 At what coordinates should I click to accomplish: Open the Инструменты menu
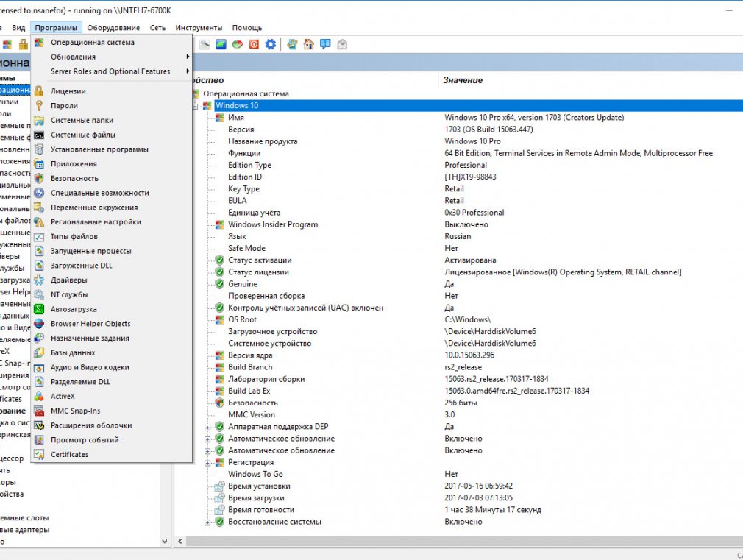(x=199, y=28)
